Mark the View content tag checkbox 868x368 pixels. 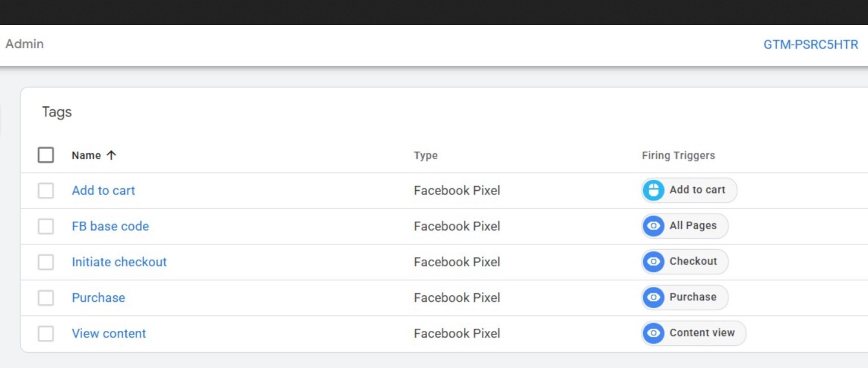tap(46, 333)
